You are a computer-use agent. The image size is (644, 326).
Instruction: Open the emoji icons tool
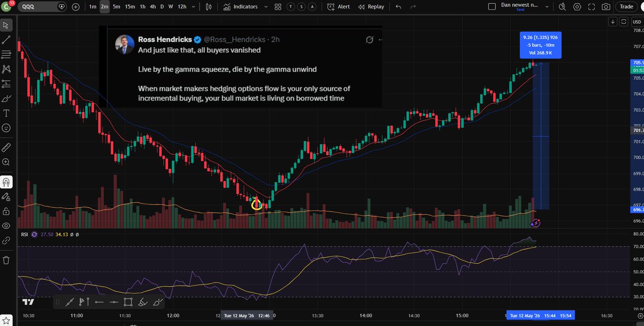click(x=6, y=128)
